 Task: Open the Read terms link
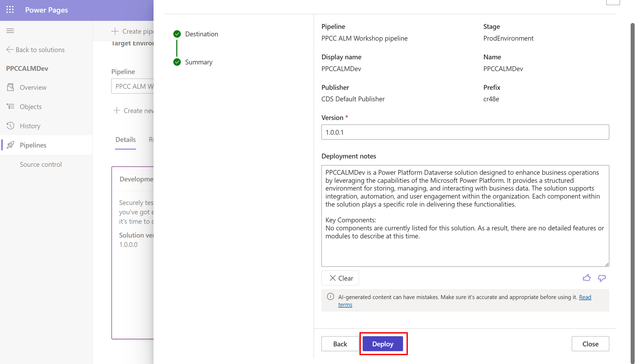(x=585, y=297)
